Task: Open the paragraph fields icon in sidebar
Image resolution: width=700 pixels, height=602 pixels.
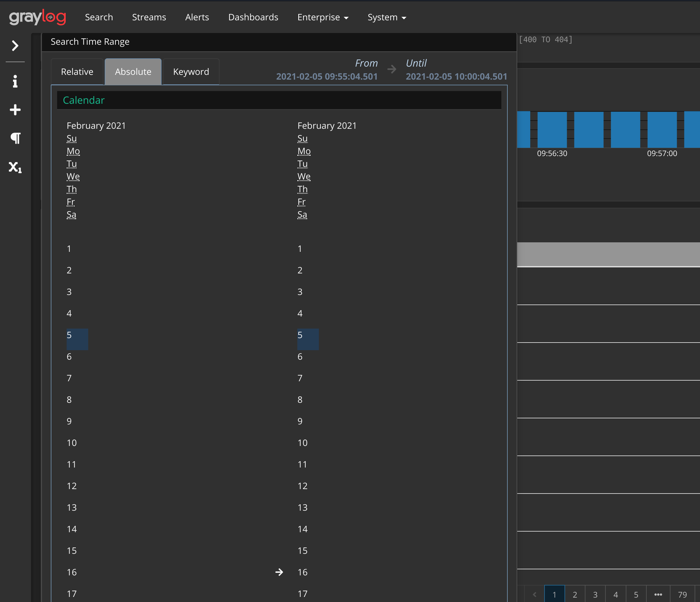Action: (15, 138)
